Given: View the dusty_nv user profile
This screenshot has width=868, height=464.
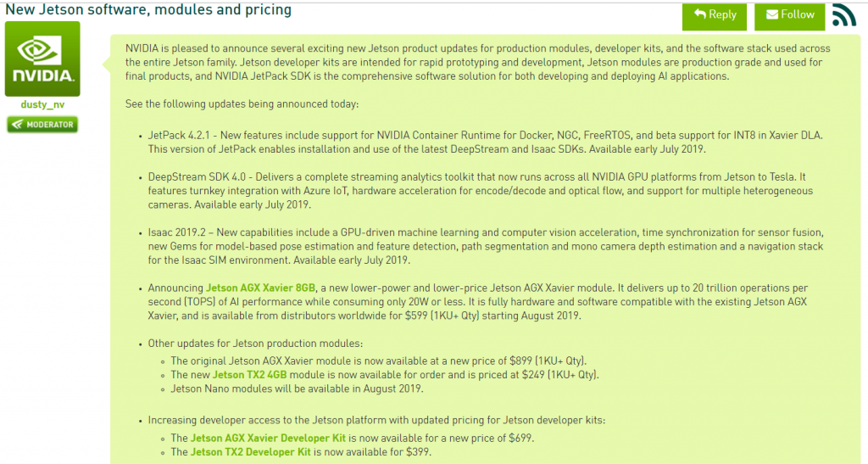Looking at the screenshot, I should pyautogui.click(x=42, y=104).
